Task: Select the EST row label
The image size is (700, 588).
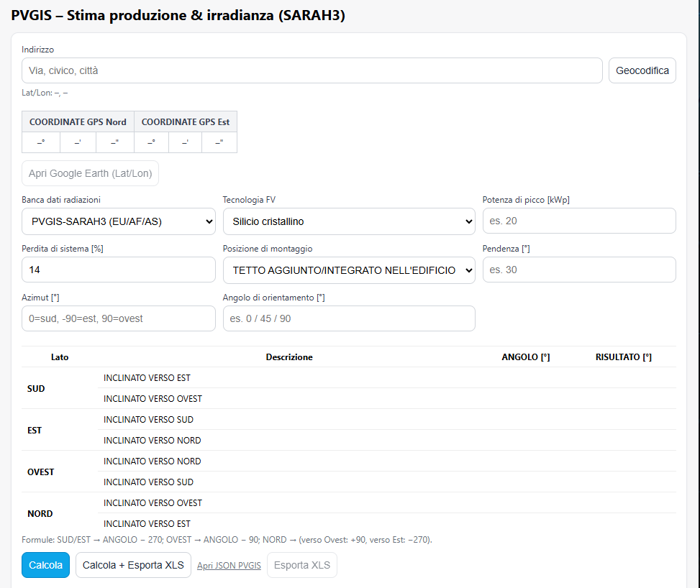Action: [35, 430]
